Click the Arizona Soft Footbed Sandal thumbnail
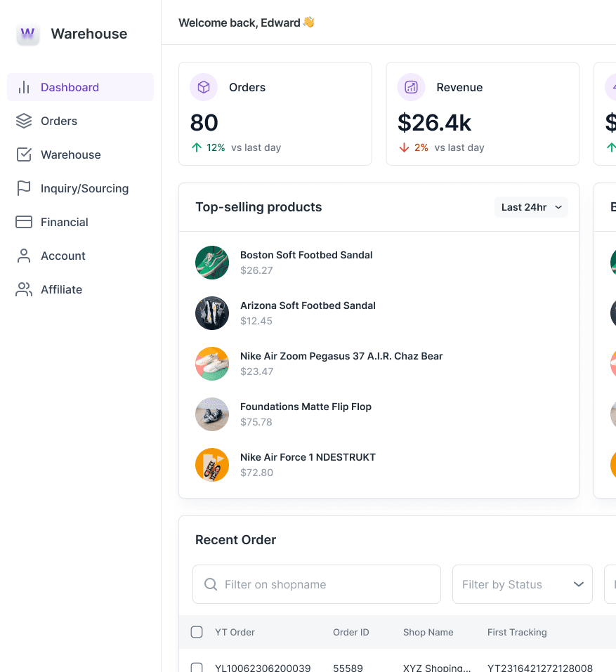The width and height of the screenshot is (616, 672). 212,313
